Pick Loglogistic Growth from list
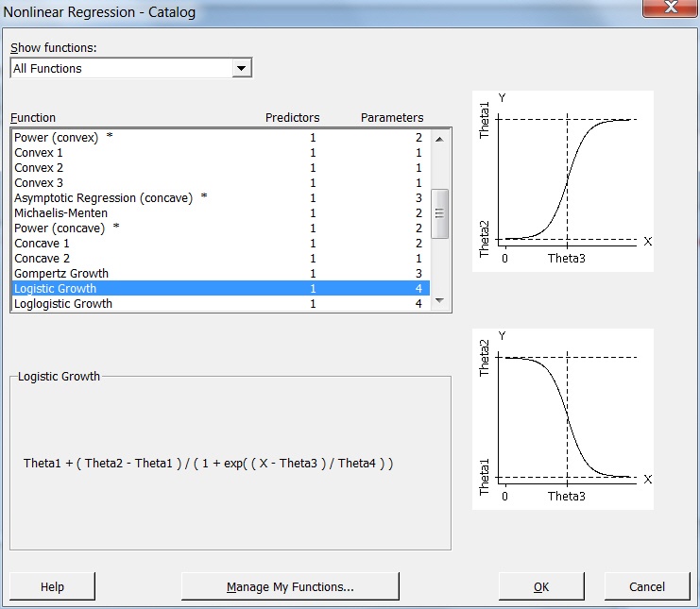 point(63,304)
